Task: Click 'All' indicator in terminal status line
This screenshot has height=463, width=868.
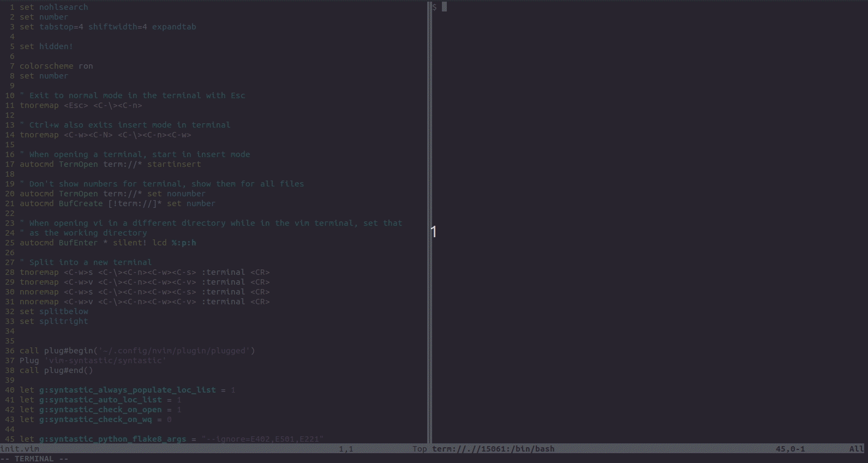Action: (857, 449)
